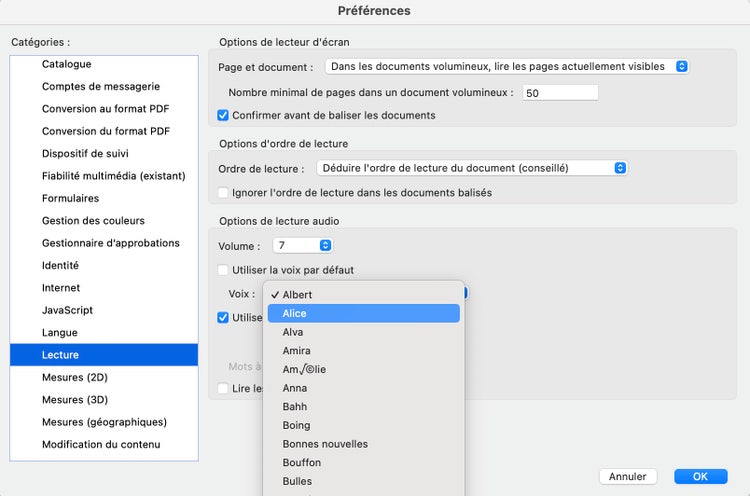750x496 pixels.
Task: Enable Confirmer avant de baliser les documents checkbox
Action: [x=224, y=116]
